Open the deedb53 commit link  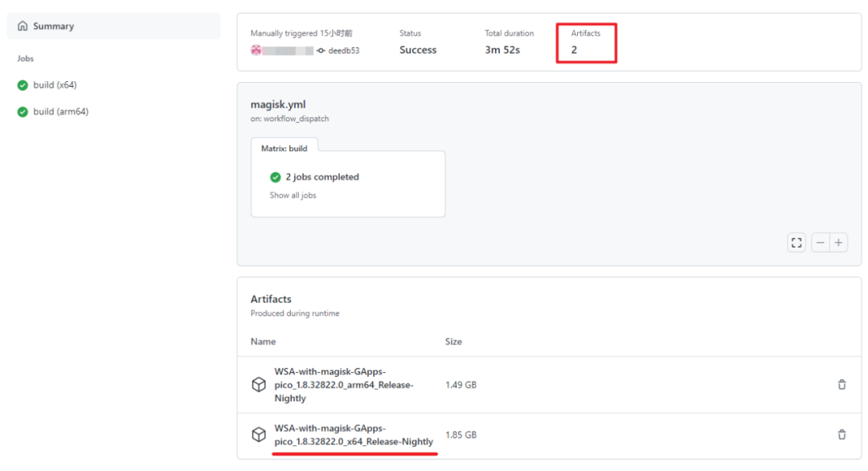click(x=346, y=49)
